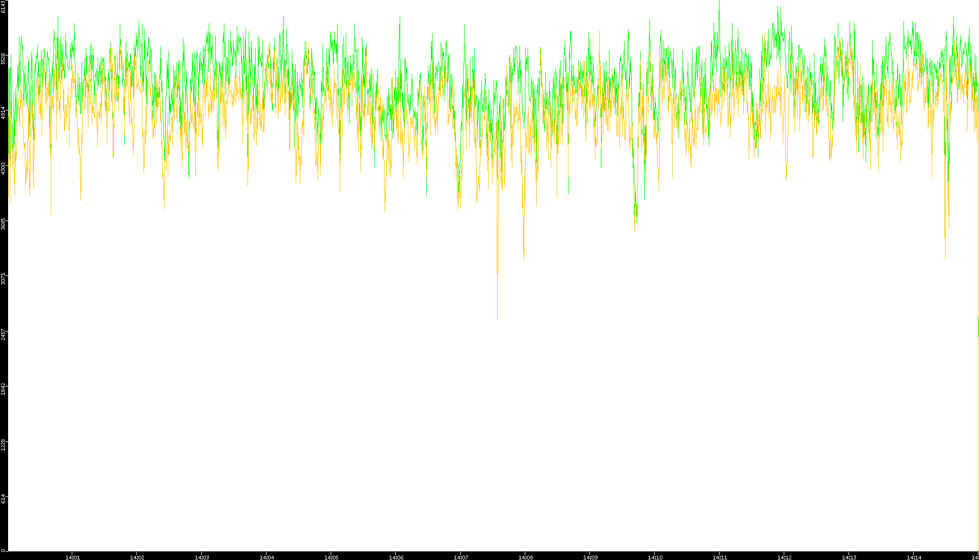Pick the 4300 value axis label
979x560 pixels.
click(3, 168)
